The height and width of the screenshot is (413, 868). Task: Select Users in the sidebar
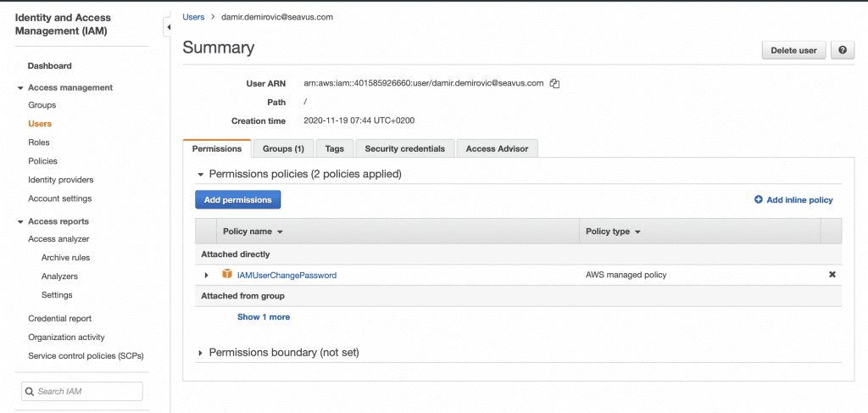click(40, 124)
